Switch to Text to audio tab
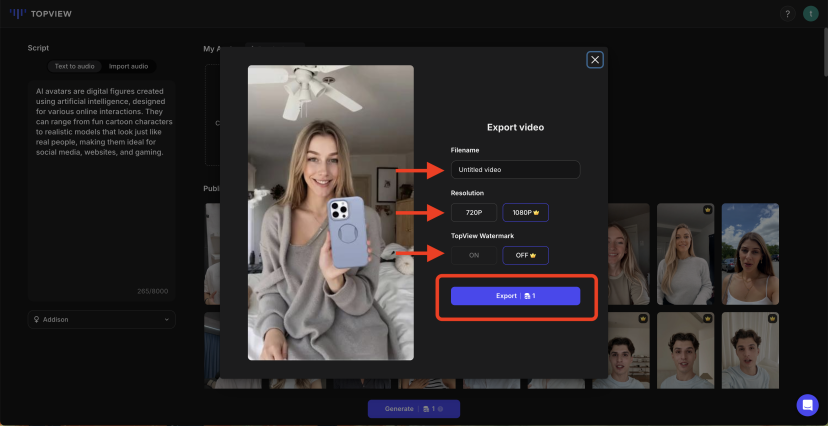Screen dimensions: 828x426 (x=74, y=66)
